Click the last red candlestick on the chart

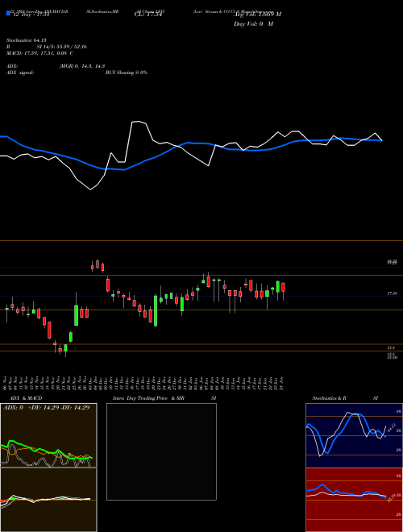tap(283, 287)
